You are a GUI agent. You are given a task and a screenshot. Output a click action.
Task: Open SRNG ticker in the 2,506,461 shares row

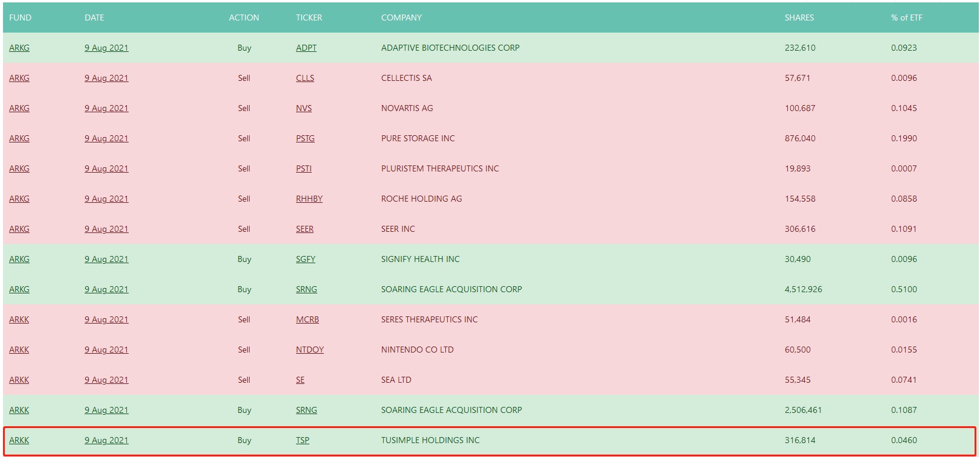(x=306, y=410)
